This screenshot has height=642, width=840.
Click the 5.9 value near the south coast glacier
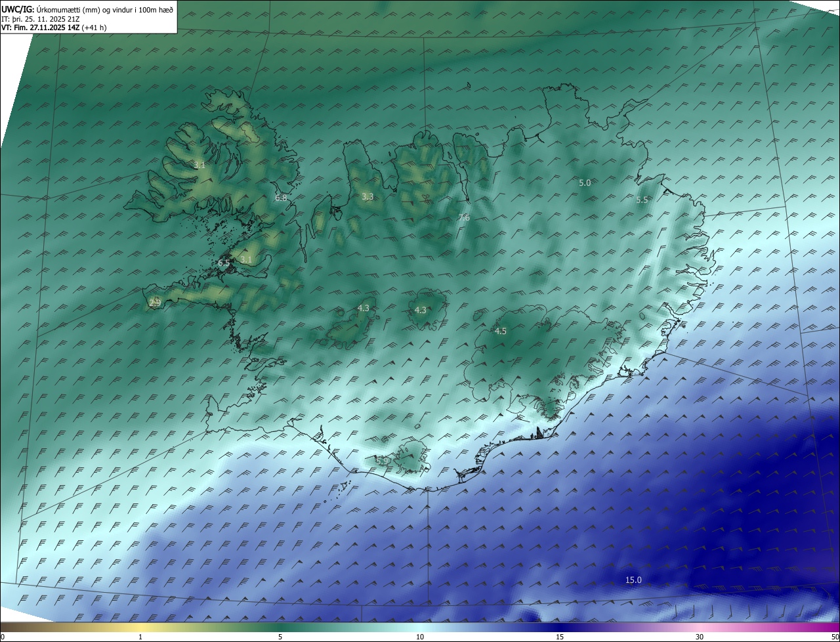pos(381,461)
